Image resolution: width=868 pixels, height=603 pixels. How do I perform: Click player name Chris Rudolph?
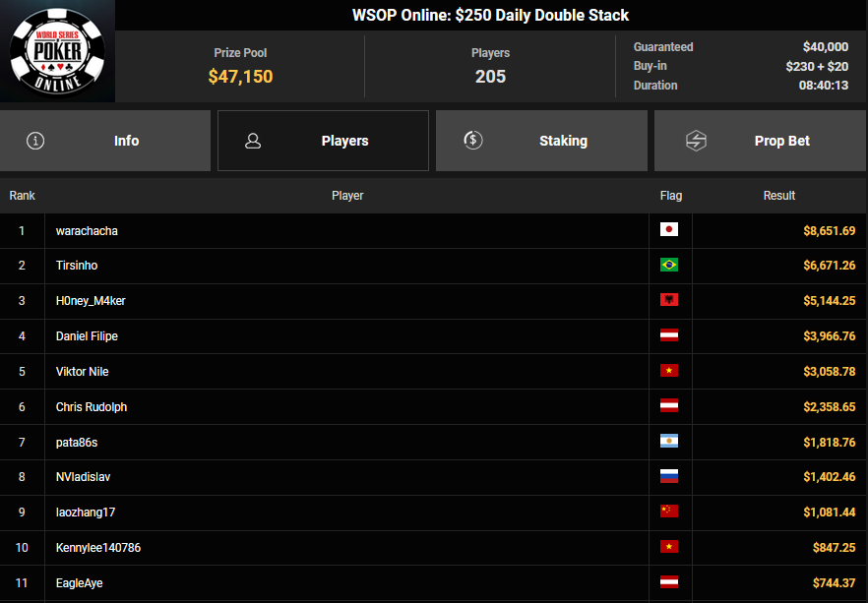(x=92, y=407)
